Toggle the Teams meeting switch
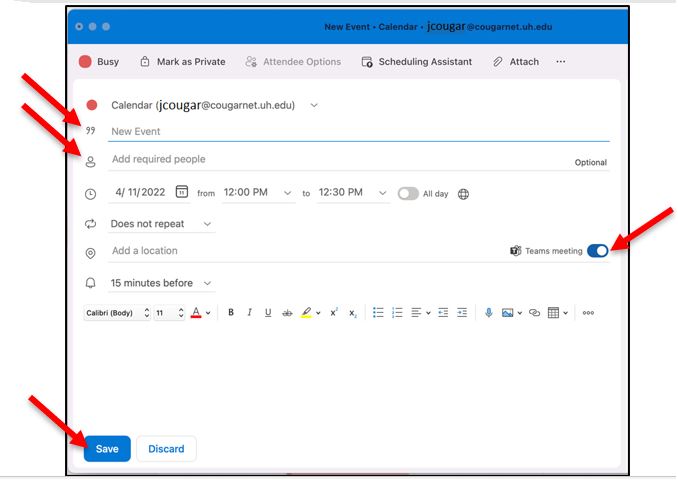 pyautogui.click(x=598, y=251)
